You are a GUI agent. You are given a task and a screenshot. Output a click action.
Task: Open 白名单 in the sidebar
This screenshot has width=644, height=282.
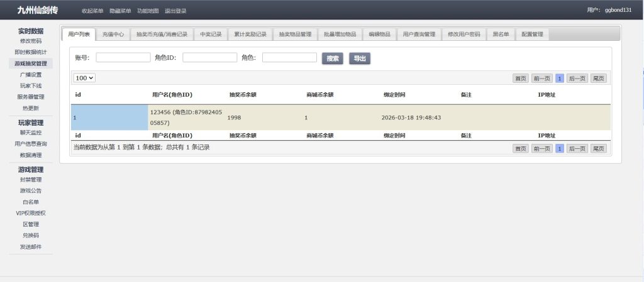click(x=31, y=202)
